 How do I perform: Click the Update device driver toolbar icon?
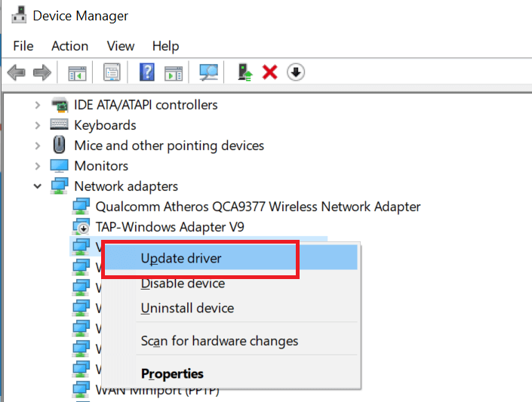pos(245,72)
